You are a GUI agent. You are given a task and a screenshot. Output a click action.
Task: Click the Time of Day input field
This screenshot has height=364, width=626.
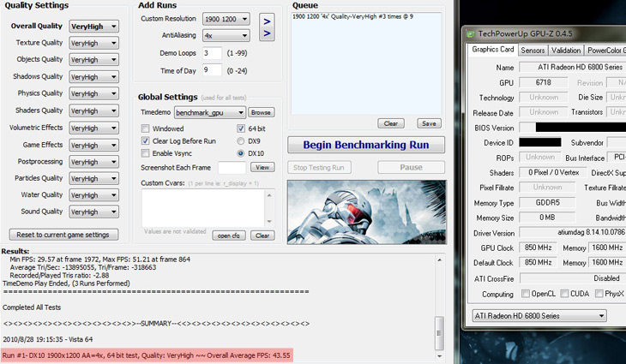[x=212, y=70]
